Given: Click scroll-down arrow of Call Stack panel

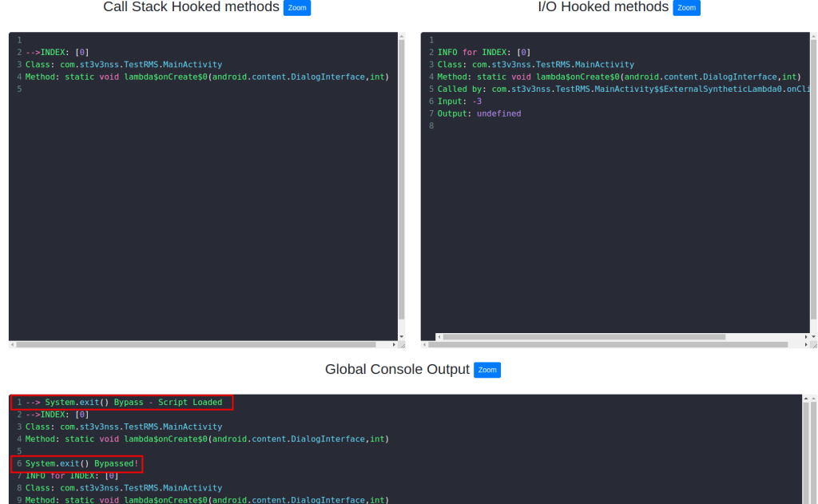Looking at the screenshot, I should tap(401, 336).
